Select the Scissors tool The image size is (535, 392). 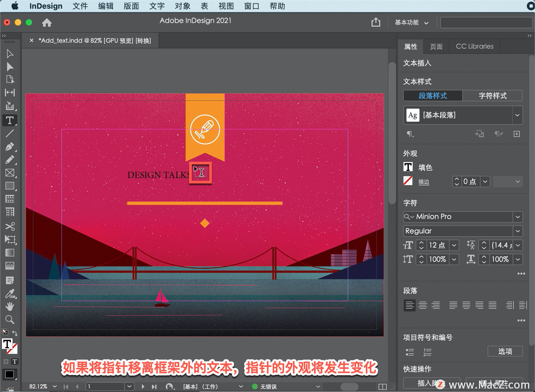pos(10,226)
